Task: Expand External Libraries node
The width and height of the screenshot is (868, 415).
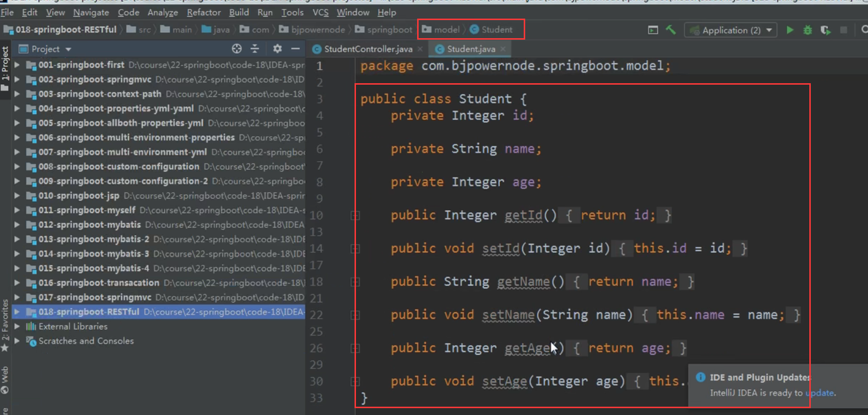Action: pyautogui.click(x=17, y=326)
